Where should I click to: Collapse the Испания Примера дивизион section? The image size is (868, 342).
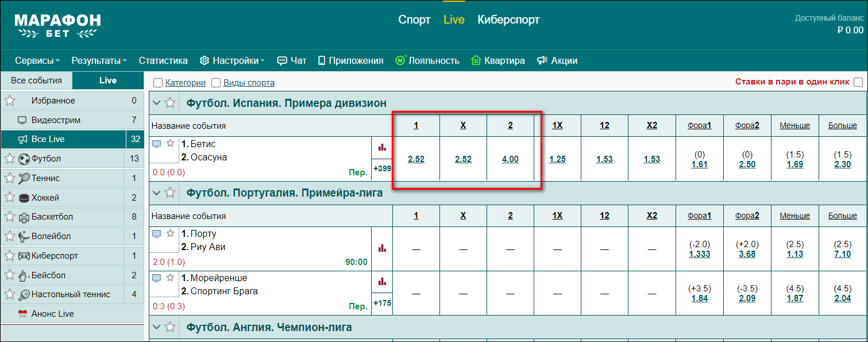[156, 103]
